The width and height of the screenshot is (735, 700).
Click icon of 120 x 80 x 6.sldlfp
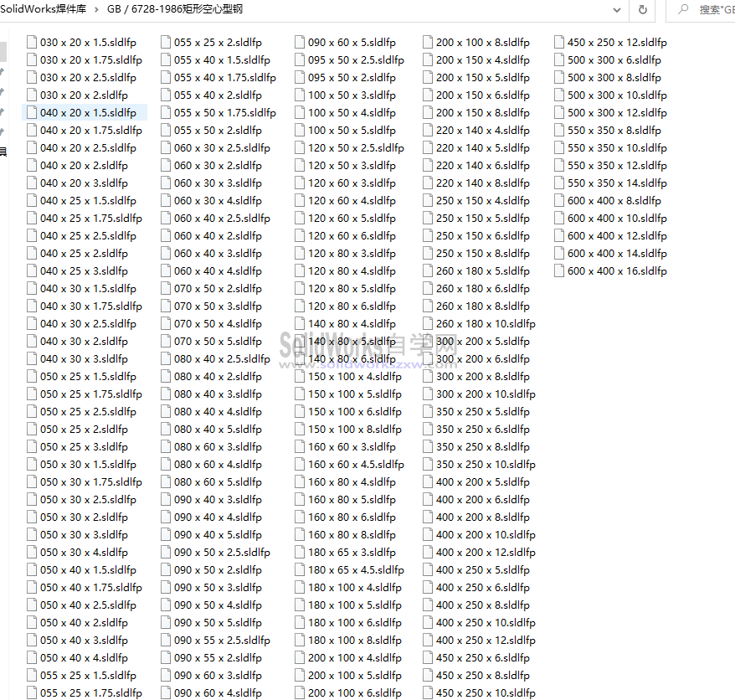point(300,306)
